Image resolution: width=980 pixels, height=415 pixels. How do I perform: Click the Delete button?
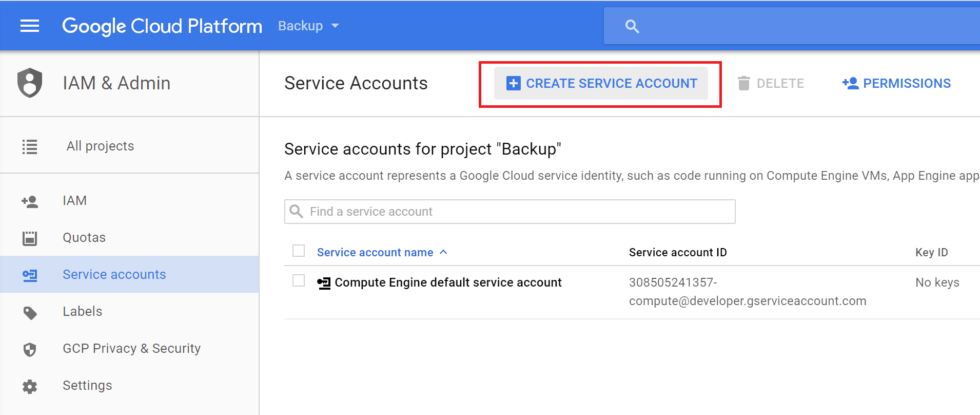771,83
